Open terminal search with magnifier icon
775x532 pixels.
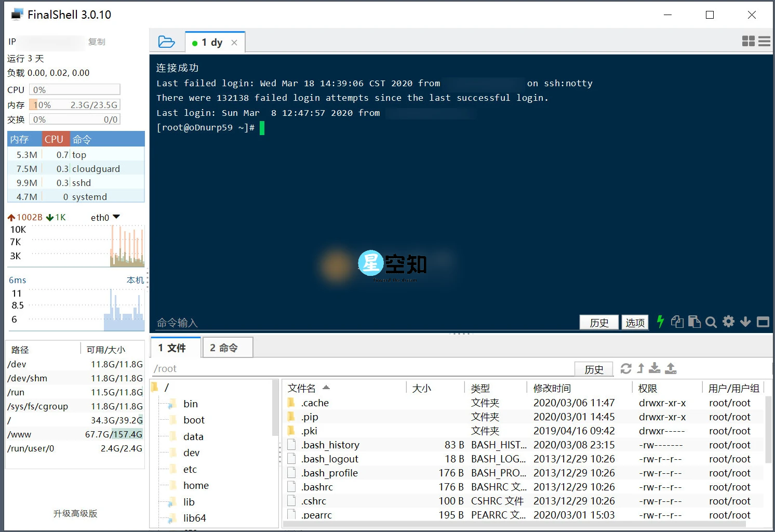click(711, 322)
